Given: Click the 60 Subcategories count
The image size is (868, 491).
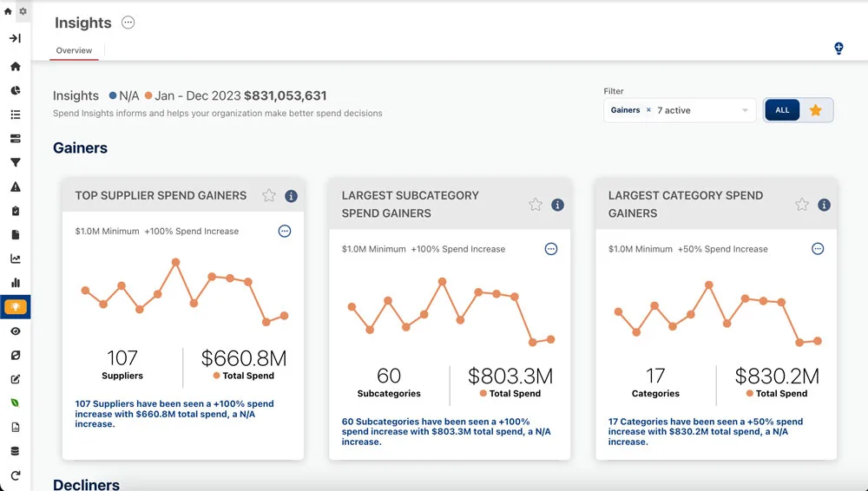Looking at the screenshot, I should (x=389, y=376).
